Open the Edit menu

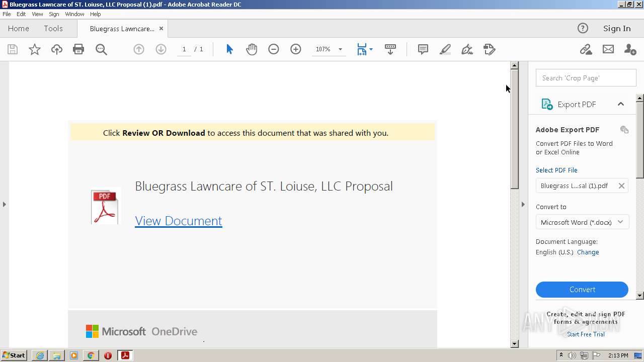[21, 14]
